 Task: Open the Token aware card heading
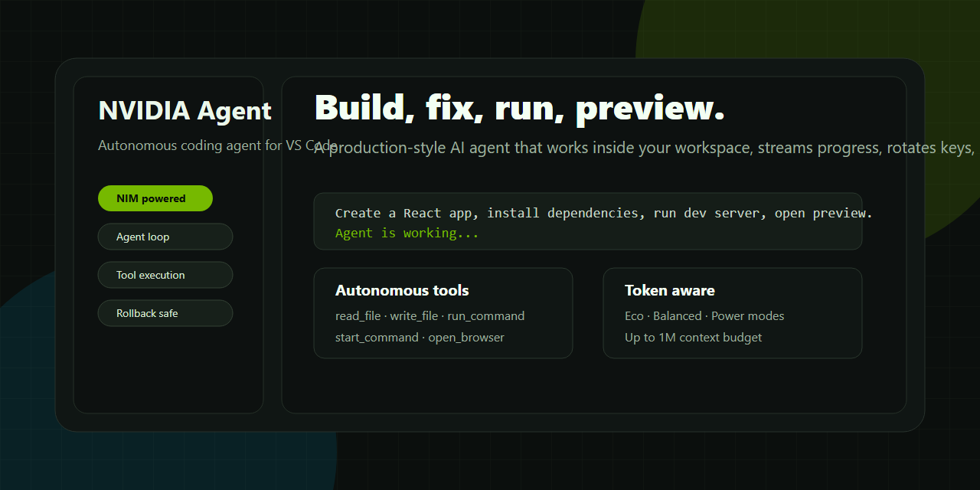670,290
